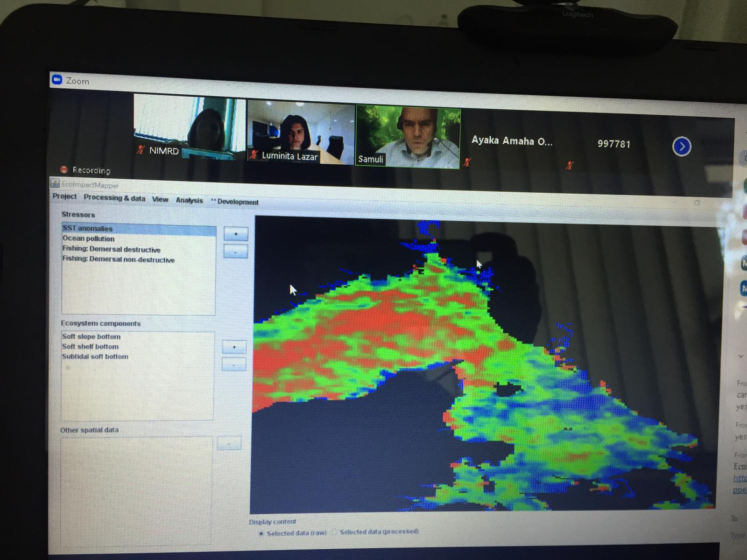747x560 pixels.
Task: Open the Processing & data menu
Action: point(114,198)
